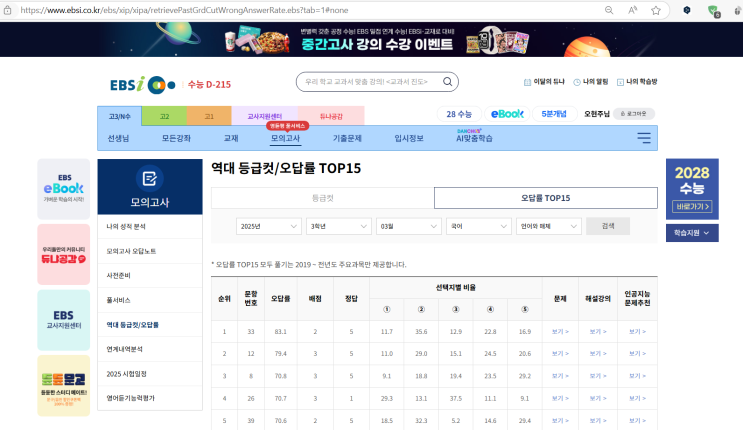
Task: Open 2028 수능 바로가기 banner
Action: (692, 189)
